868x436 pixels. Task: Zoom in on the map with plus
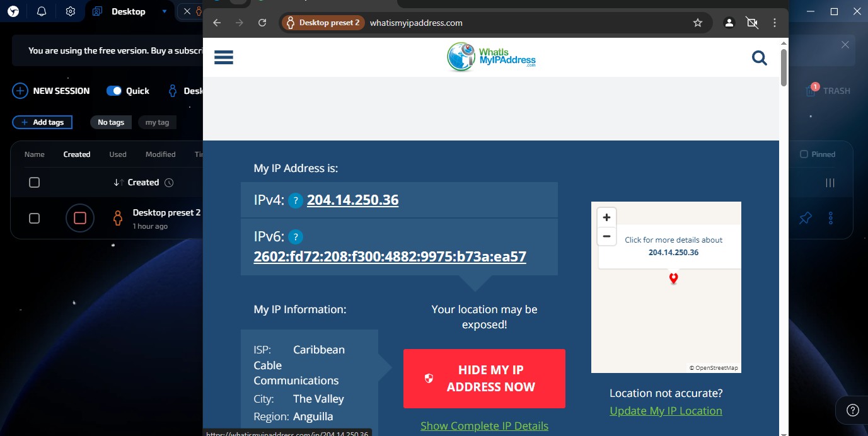click(x=606, y=217)
